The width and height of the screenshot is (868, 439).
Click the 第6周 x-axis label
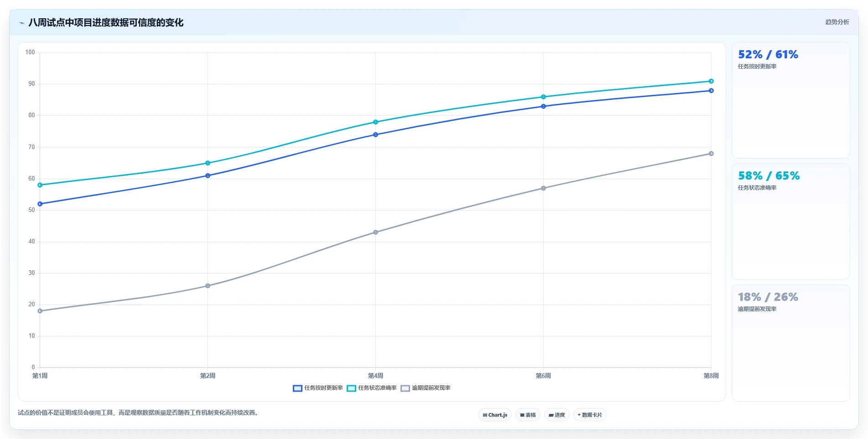(x=543, y=376)
